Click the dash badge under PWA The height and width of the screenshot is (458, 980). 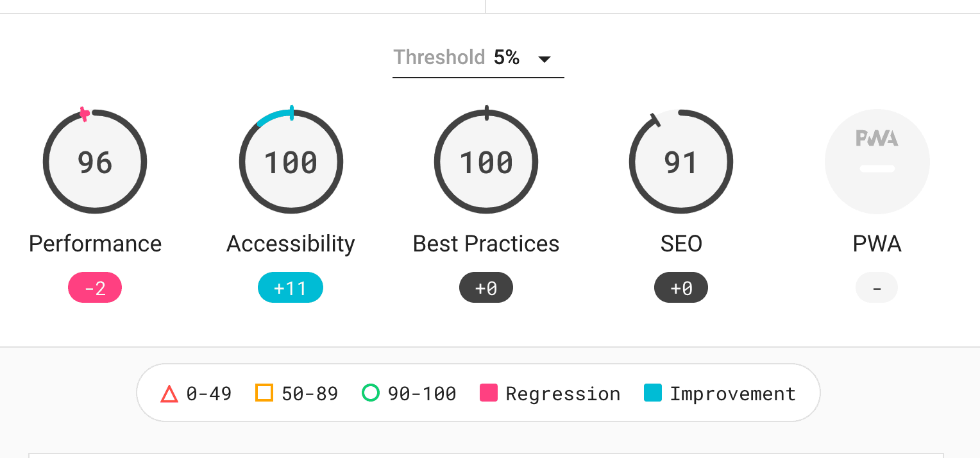(x=877, y=288)
